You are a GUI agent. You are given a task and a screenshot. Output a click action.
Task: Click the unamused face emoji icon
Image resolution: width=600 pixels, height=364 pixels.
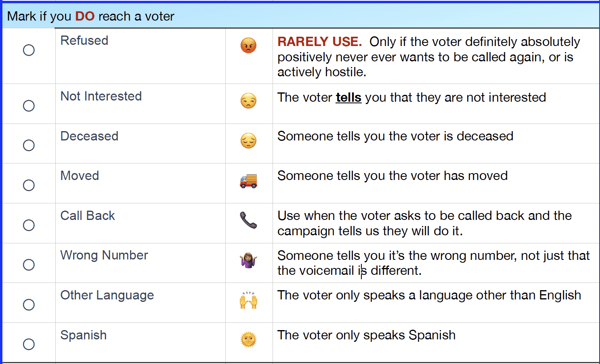[x=248, y=100]
